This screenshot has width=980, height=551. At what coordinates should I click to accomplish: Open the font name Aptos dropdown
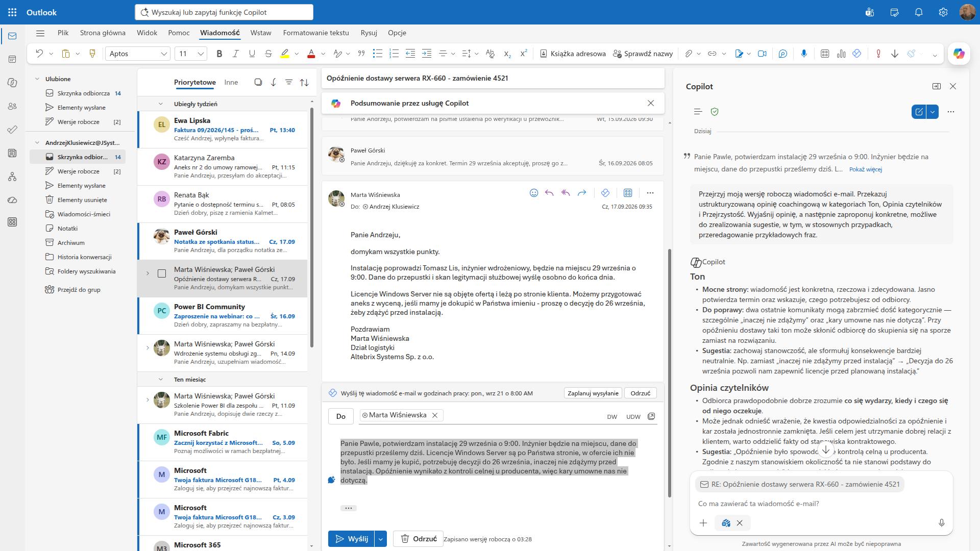[164, 54]
